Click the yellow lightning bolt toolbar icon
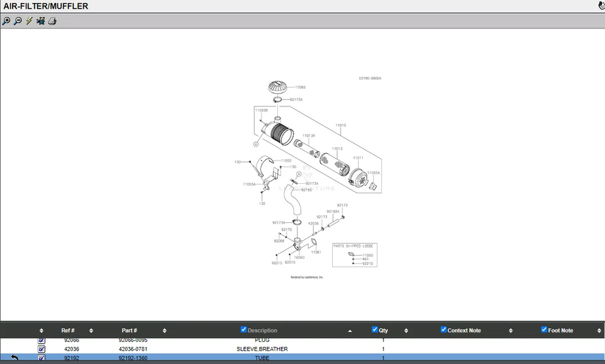The image size is (605, 364). click(30, 21)
